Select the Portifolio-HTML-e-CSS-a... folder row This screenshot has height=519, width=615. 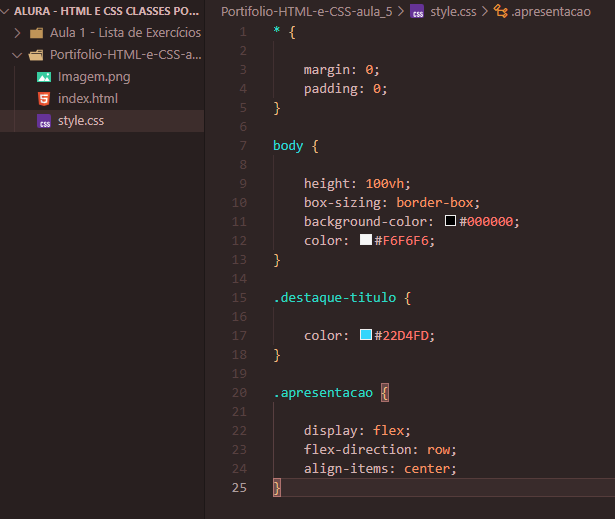click(x=102, y=55)
